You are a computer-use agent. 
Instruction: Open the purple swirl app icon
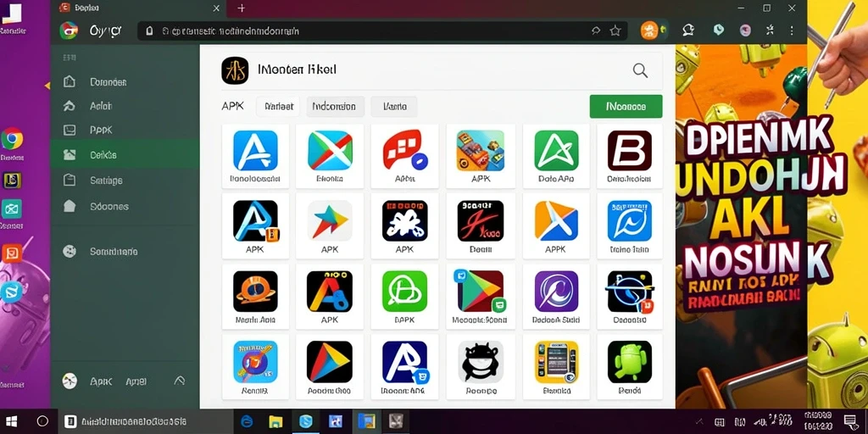(x=556, y=292)
